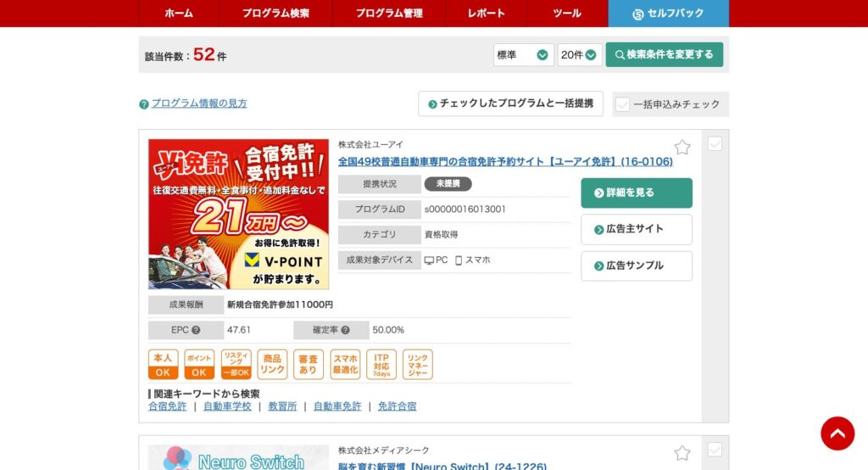Open the 広告主サイト button

637,229
